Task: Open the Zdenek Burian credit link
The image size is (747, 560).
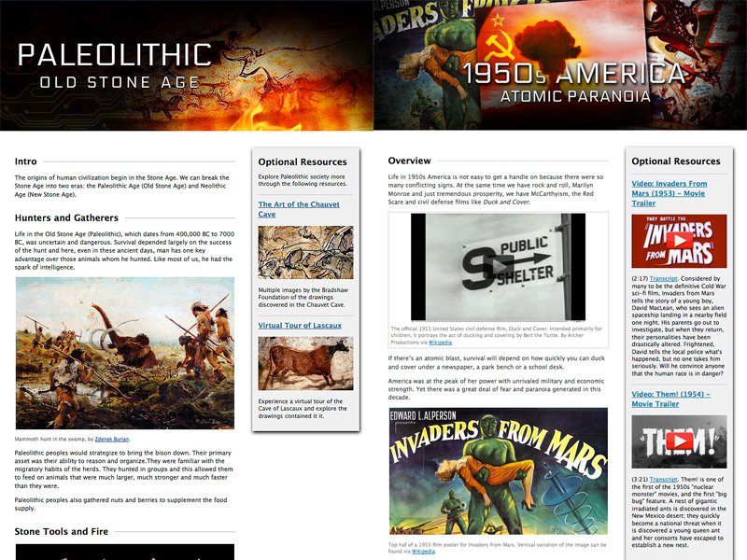Action: coord(112,439)
